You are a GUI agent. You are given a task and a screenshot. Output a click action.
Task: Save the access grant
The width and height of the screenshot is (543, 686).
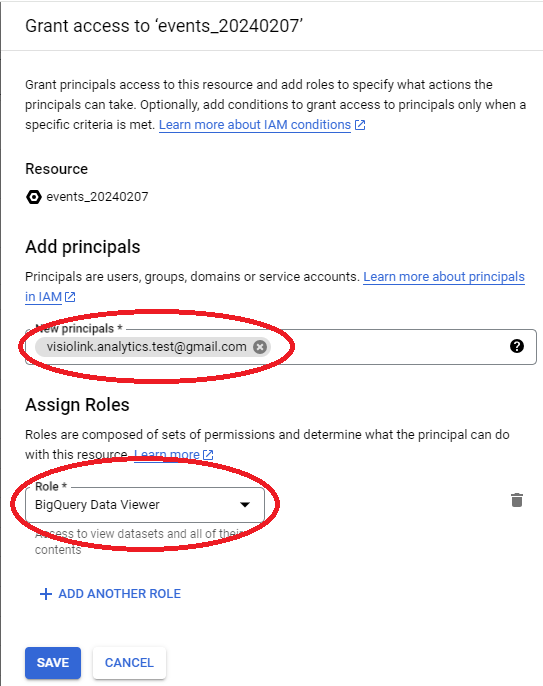53,662
